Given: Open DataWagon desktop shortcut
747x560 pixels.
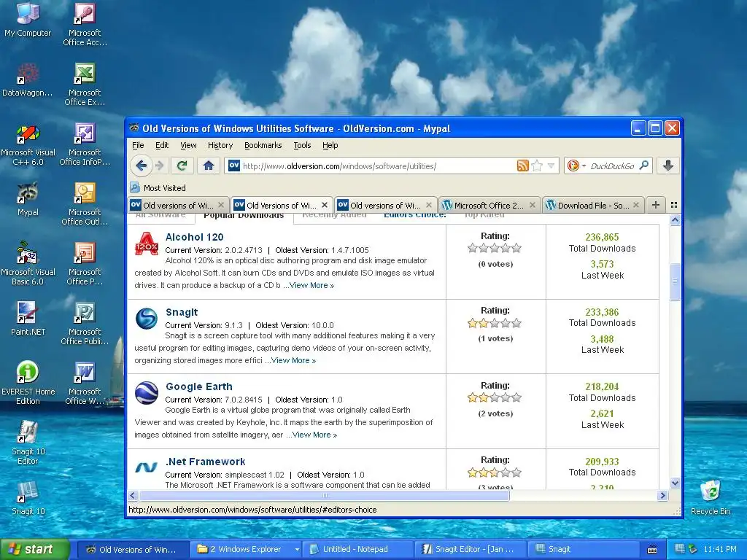Looking at the screenshot, I should 28,80.
